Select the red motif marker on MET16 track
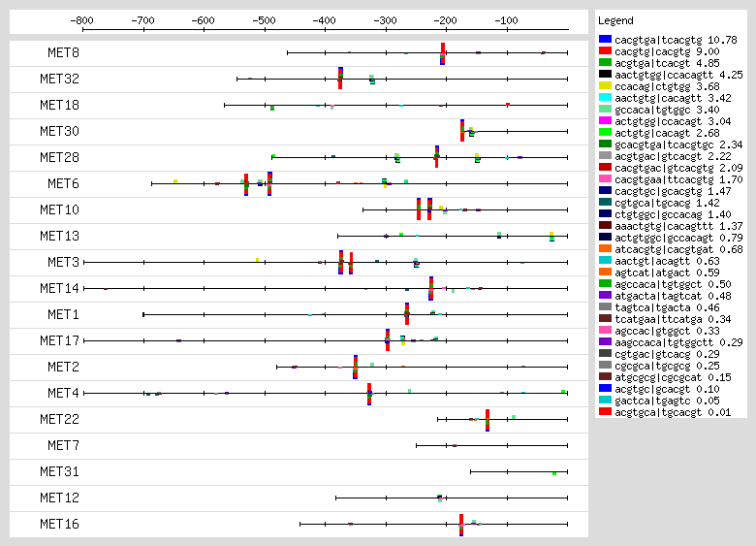This screenshot has width=756, height=546. tap(461, 524)
